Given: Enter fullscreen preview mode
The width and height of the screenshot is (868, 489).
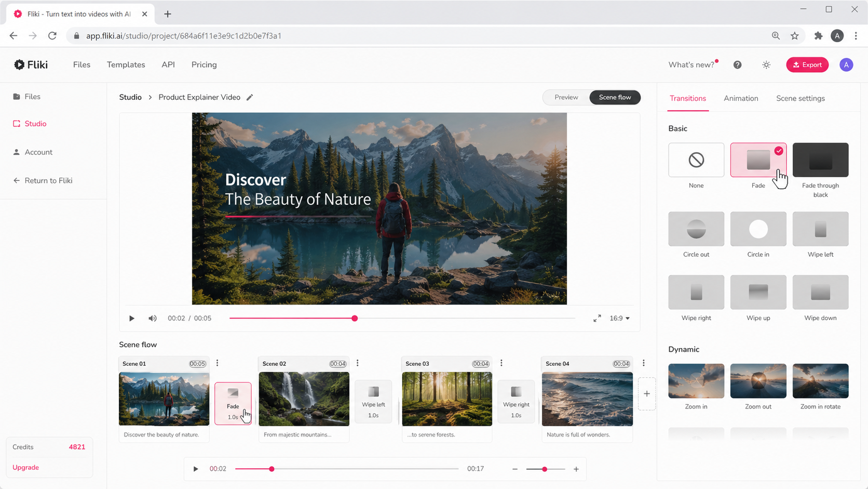Looking at the screenshot, I should [597, 318].
